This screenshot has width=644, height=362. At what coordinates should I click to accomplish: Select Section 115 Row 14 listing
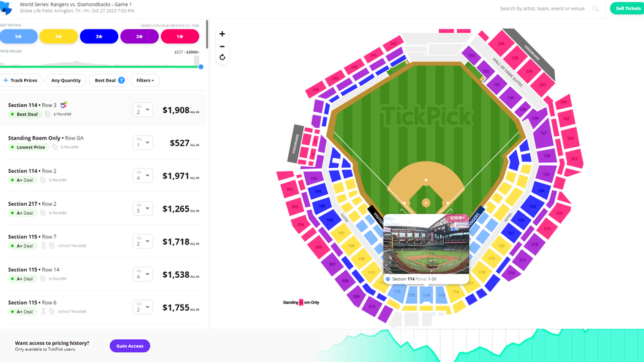(103, 274)
